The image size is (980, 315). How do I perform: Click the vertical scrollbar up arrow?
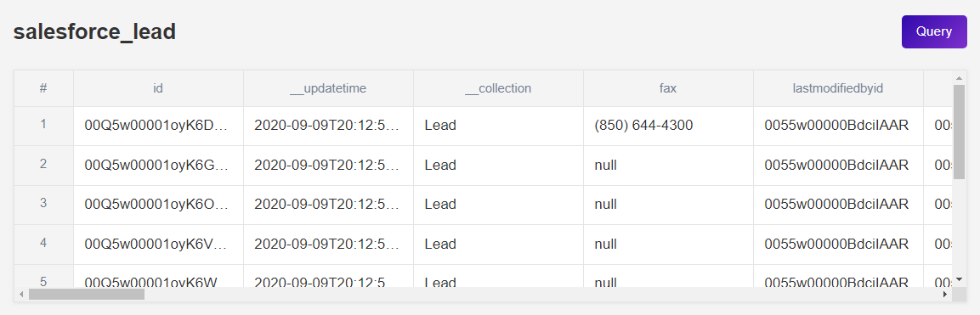959,78
